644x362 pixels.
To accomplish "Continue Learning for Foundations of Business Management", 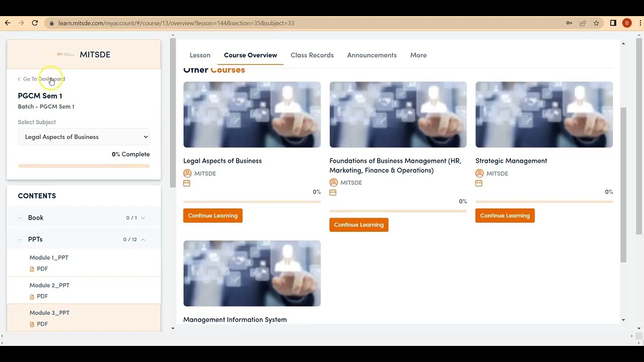I will (359, 225).
